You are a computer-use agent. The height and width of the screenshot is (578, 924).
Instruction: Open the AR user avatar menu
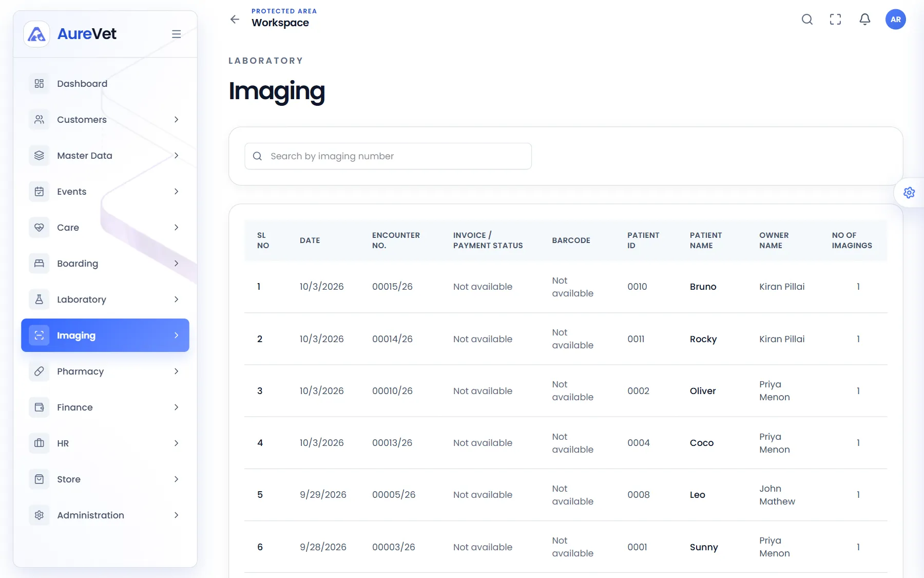[x=895, y=19]
